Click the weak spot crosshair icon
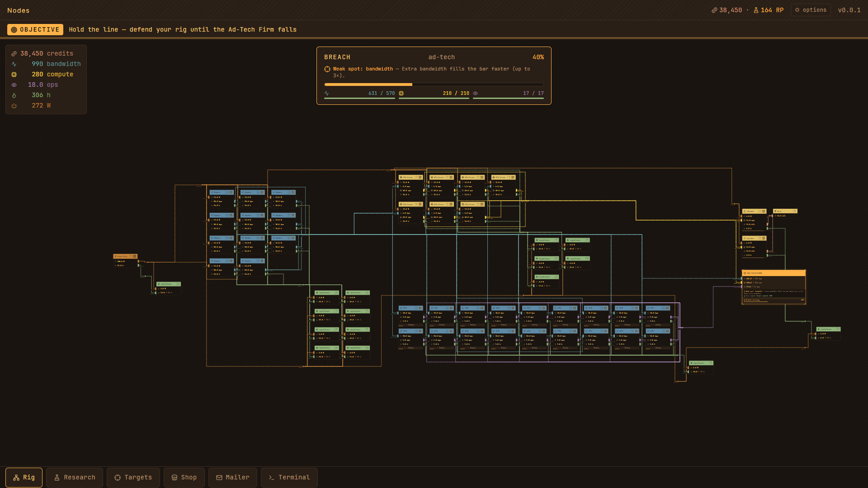 tap(327, 69)
